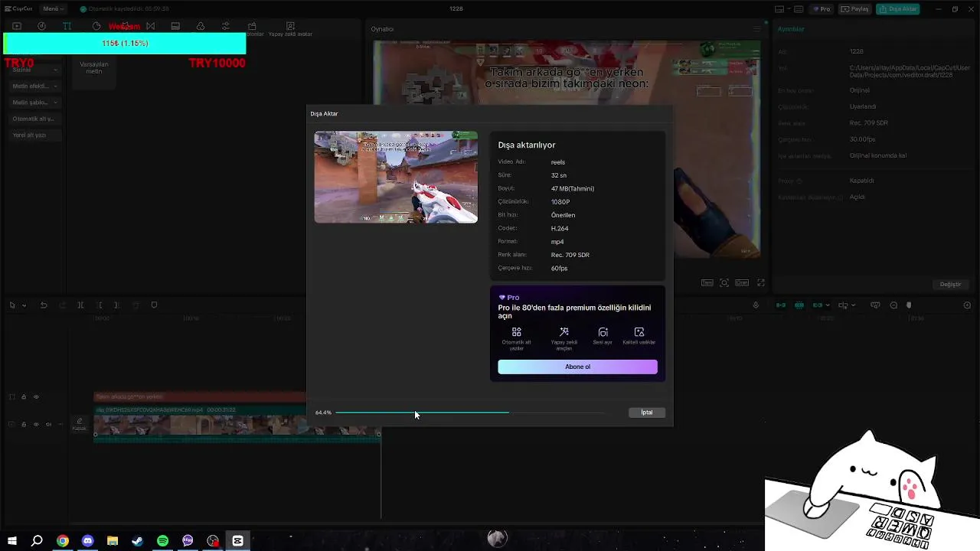This screenshot has width=980, height=551.
Task: Open the adjustments sliders tab icon
Action: [225, 26]
